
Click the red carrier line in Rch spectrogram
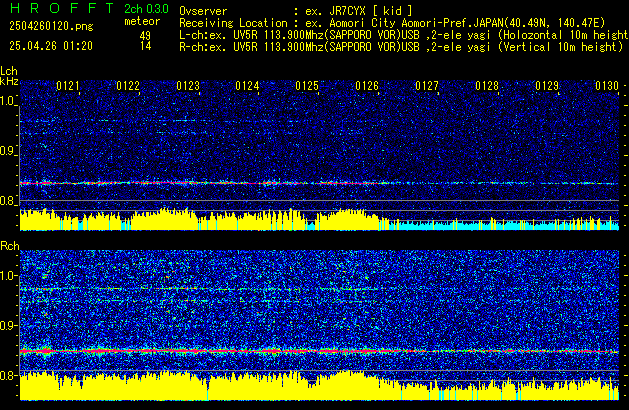pyautogui.click(x=320, y=351)
